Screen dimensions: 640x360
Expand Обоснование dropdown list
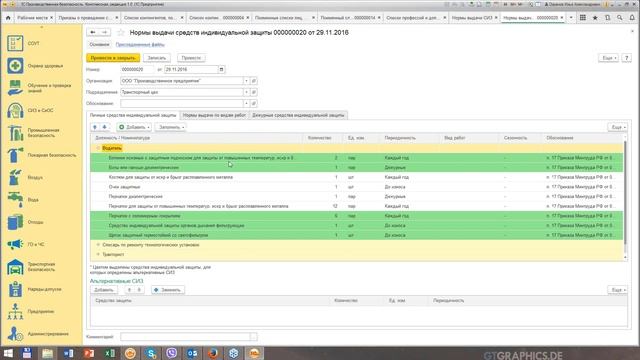coord(246,103)
